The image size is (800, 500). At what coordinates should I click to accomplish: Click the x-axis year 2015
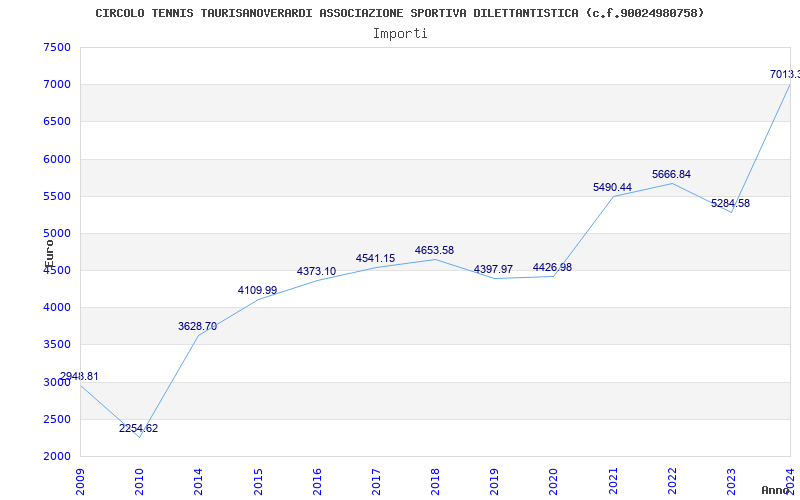258,482
